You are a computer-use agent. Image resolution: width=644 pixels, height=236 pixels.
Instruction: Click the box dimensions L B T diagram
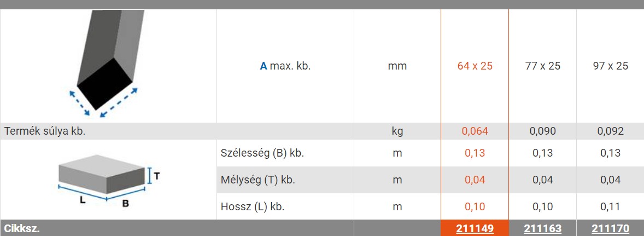click(108, 181)
